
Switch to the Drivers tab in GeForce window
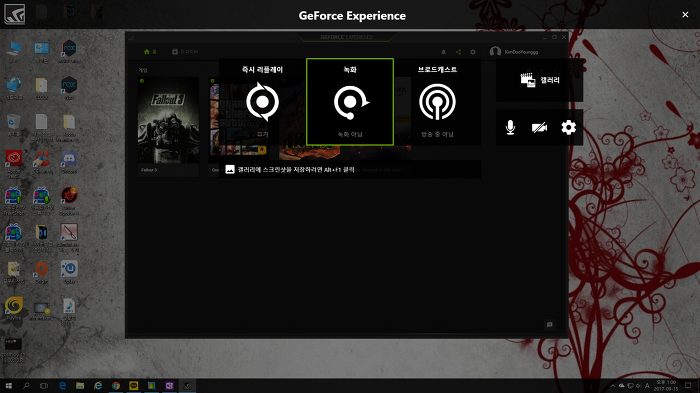click(x=185, y=52)
